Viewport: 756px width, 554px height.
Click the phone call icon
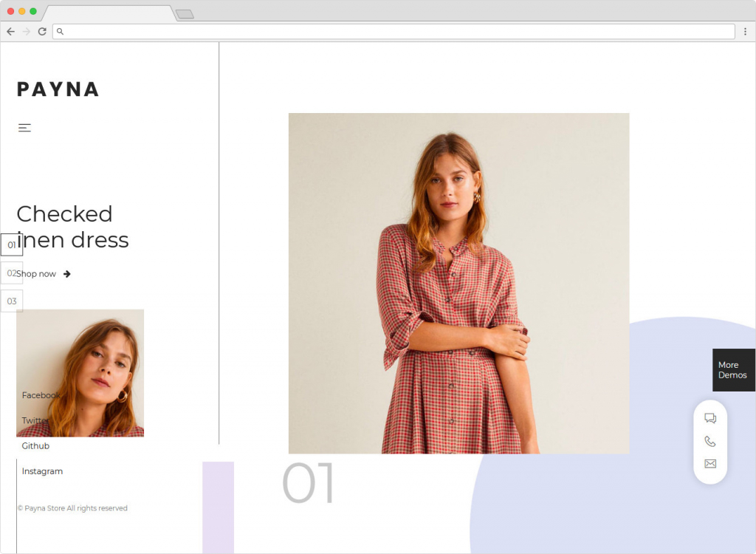710,442
